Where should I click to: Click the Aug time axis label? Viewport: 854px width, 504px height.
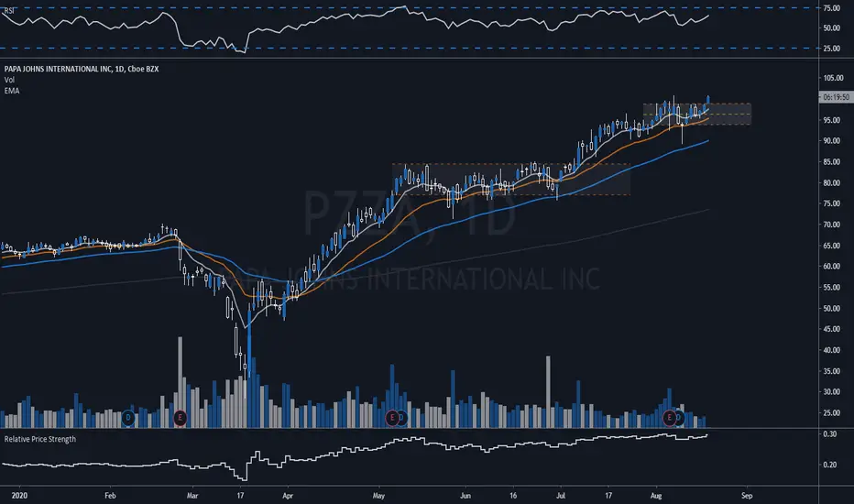tap(656, 496)
